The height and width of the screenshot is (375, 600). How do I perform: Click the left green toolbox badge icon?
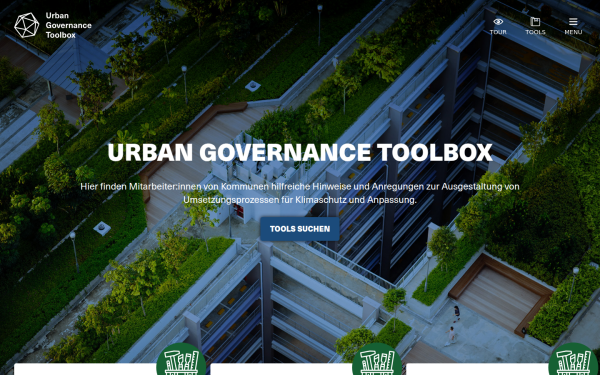pyautogui.click(x=181, y=360)
